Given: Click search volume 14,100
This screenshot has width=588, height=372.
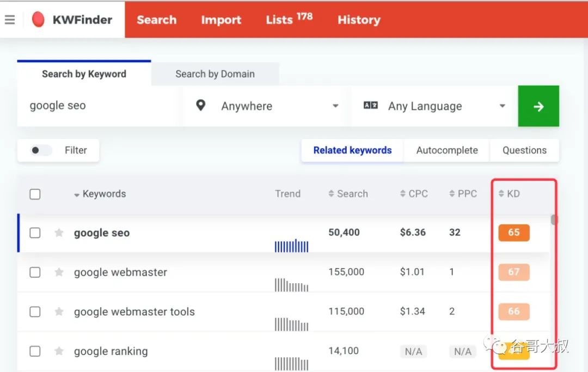Looking at the screenshot, I should pos(344,351).
